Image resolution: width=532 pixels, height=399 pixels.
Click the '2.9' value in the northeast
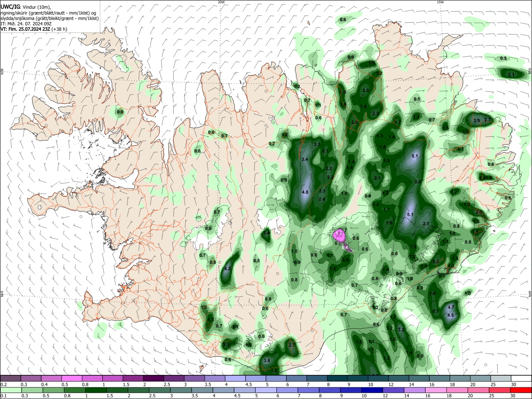pyautogui.click(x=477, y=121)
